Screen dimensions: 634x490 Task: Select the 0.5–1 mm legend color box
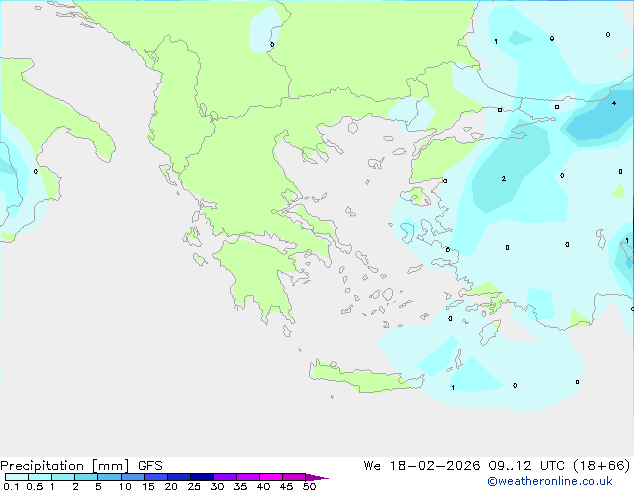point(40,477)
